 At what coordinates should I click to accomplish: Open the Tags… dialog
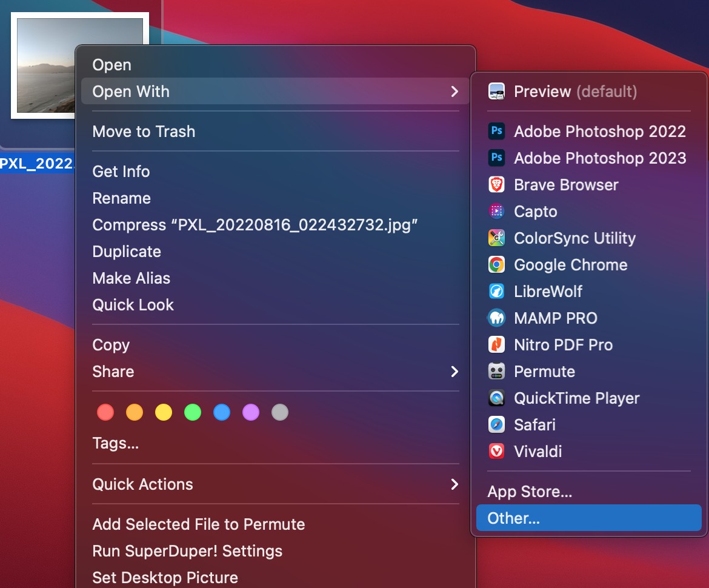[x=276, y=443]
